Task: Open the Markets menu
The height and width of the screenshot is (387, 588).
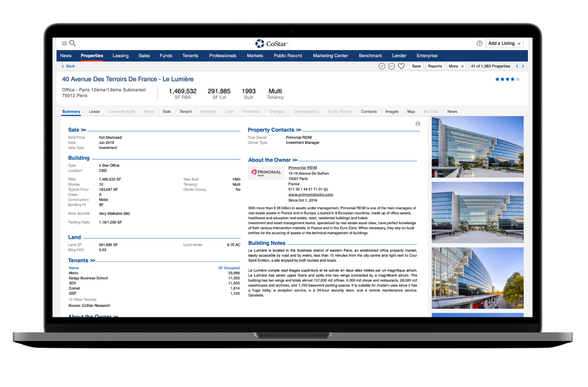Action: [x=255, y=56]
